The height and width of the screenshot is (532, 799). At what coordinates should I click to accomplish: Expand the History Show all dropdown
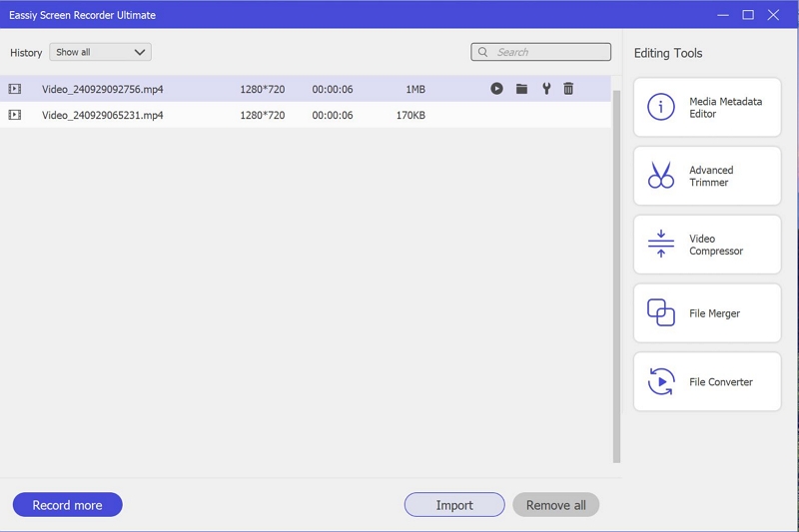(x=101, y=52)
